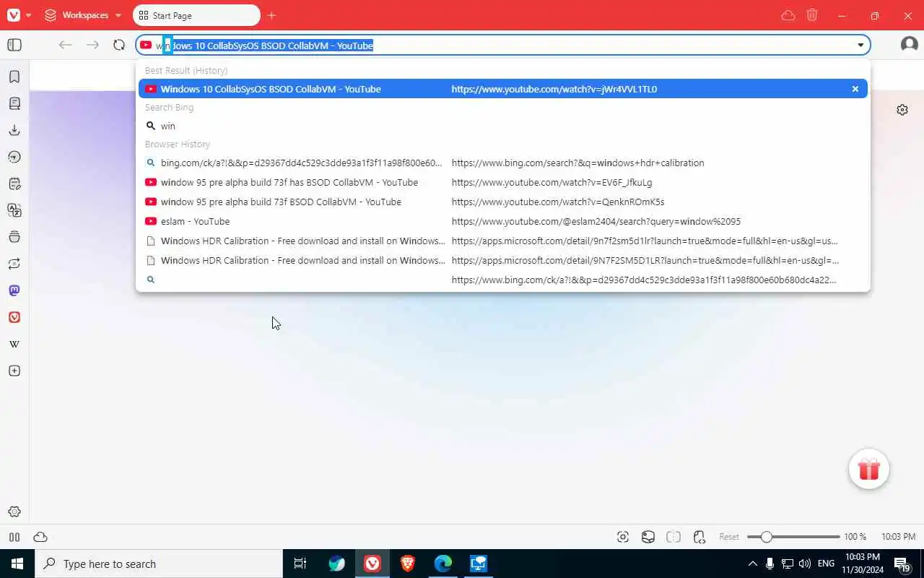This screenshot has height=578, width=924.
Task: Show hidden system tray icons
Action: 752,564
